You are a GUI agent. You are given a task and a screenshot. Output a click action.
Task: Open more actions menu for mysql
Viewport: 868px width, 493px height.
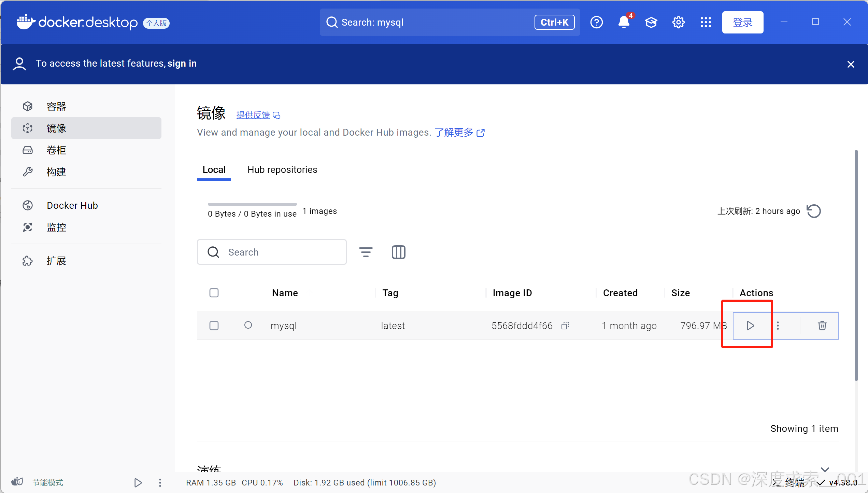pos(778,326)
